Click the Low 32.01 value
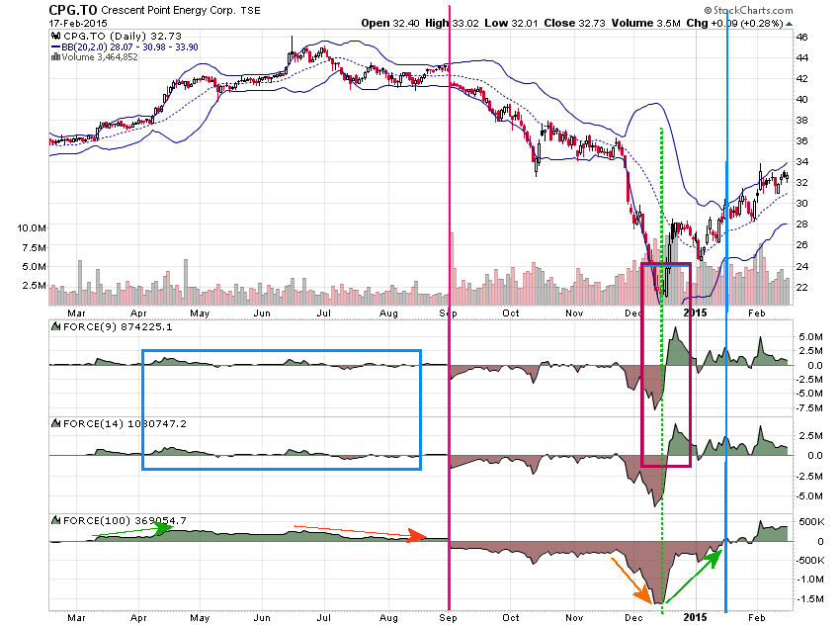The image size is (840, 626). click(511, 23)
